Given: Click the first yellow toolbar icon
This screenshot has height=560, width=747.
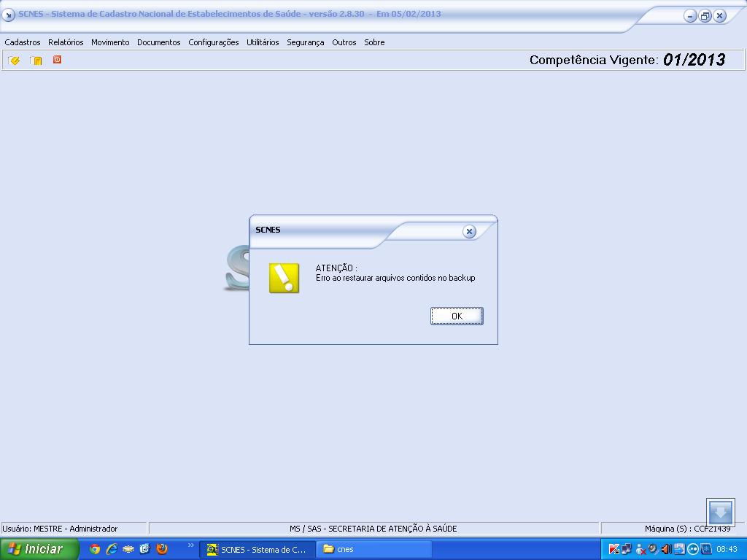Looking at the screenshot, I should click(14, 61).
